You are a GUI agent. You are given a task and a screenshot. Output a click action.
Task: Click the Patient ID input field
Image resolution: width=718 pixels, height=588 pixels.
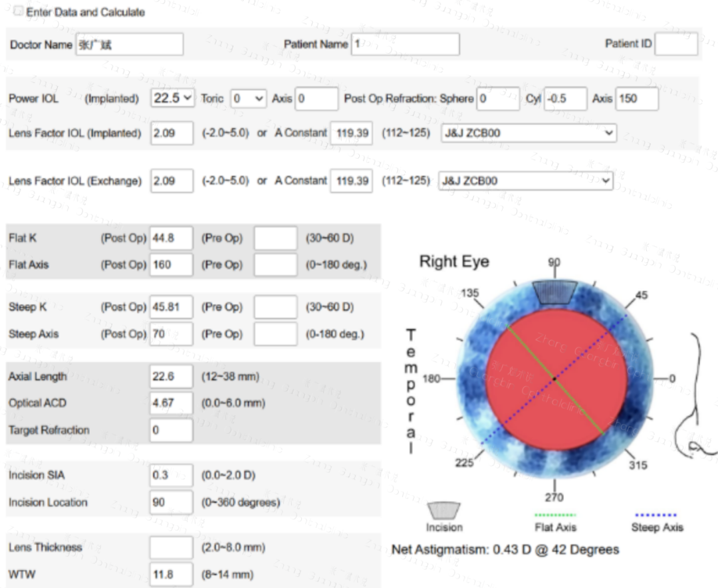click(x=676, y=44)
